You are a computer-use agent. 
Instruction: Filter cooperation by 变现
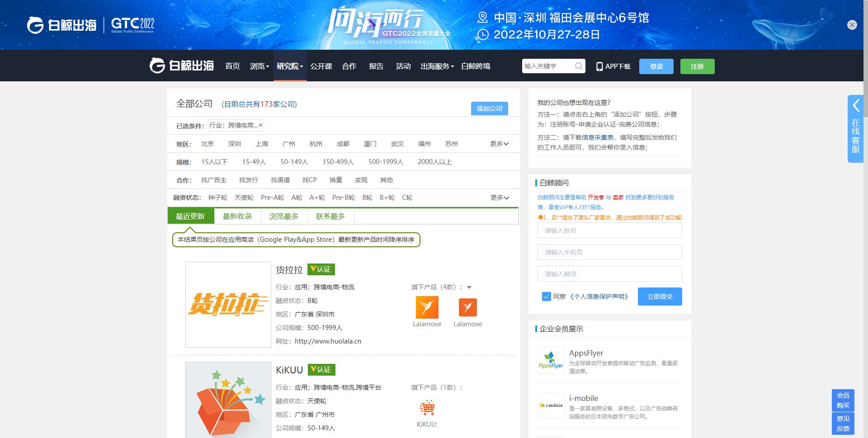361,180
